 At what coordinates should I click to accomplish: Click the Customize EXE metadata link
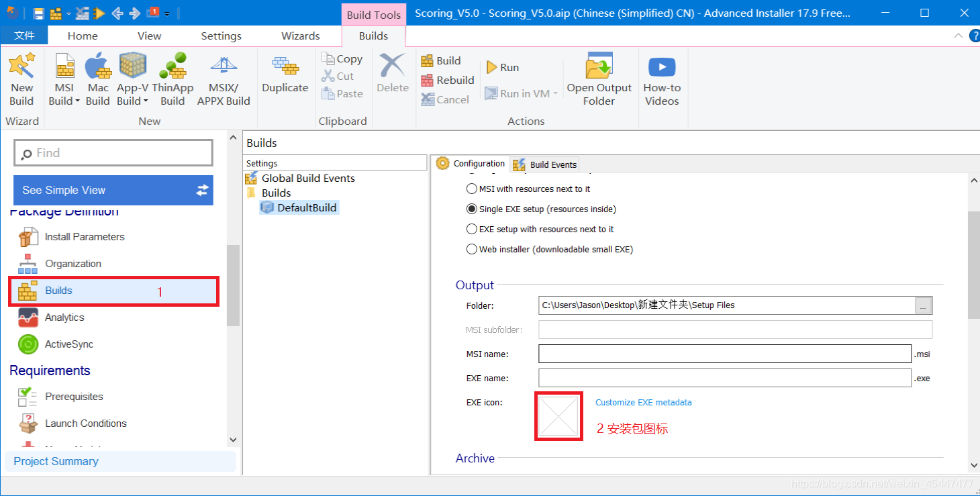click(643, 403)
